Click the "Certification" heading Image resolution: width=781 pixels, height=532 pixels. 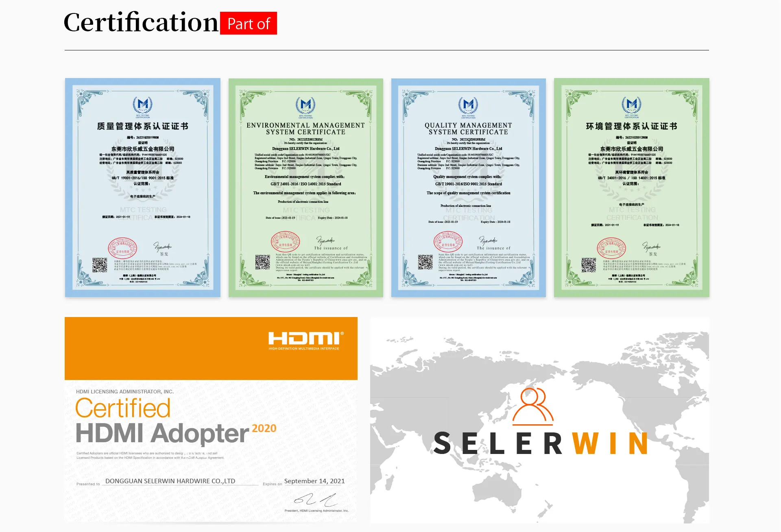coord(141,22)
